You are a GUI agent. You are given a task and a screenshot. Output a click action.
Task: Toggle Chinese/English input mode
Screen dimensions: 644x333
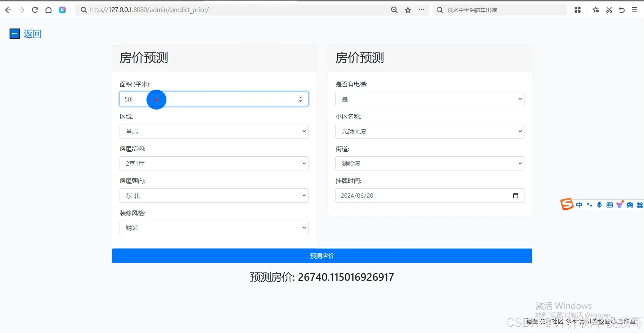coord(579,205)
